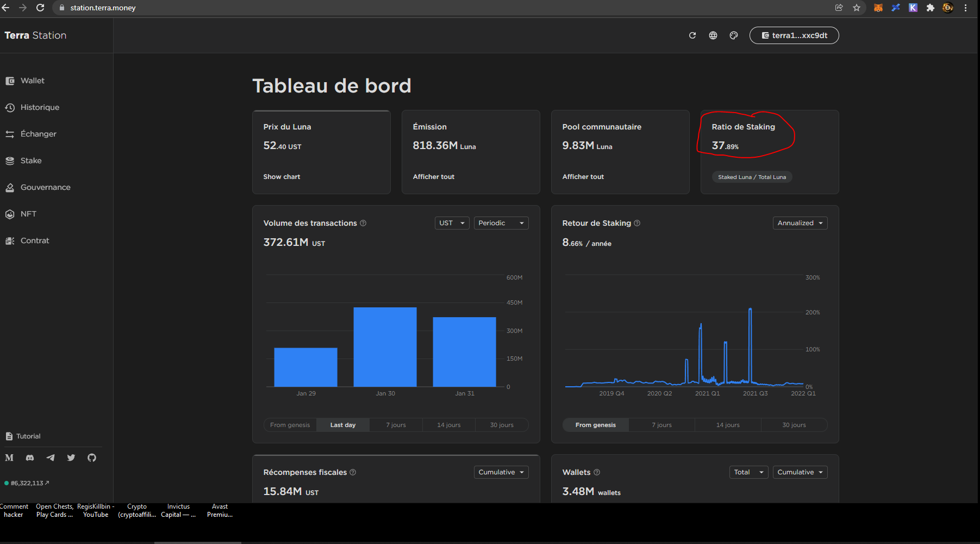Select 30 jours for Retour de Staking

(794, 425)
